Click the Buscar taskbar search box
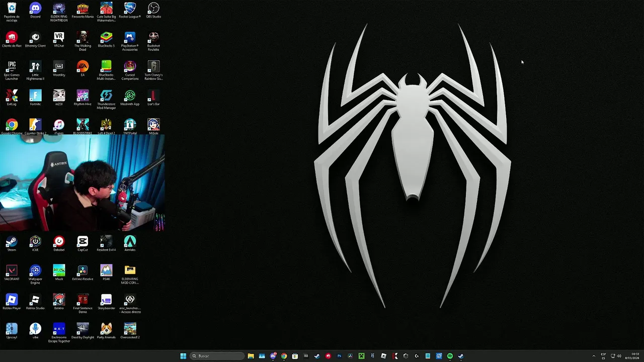The image size is (644, 362). pos(216,356)
